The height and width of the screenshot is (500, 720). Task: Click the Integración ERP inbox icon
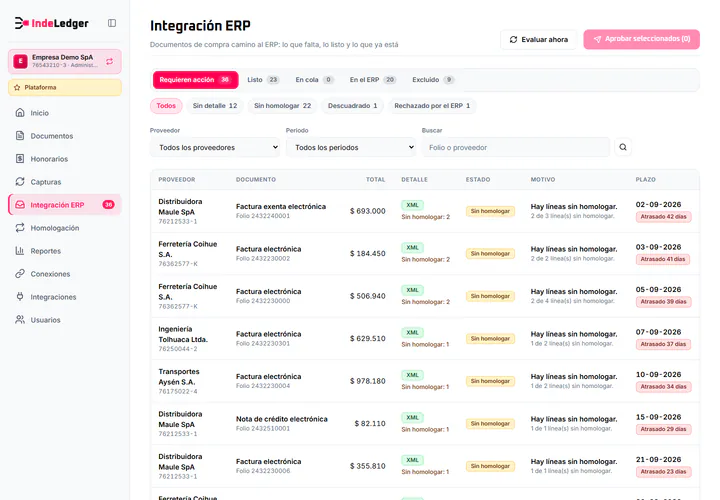coord(20,205)
